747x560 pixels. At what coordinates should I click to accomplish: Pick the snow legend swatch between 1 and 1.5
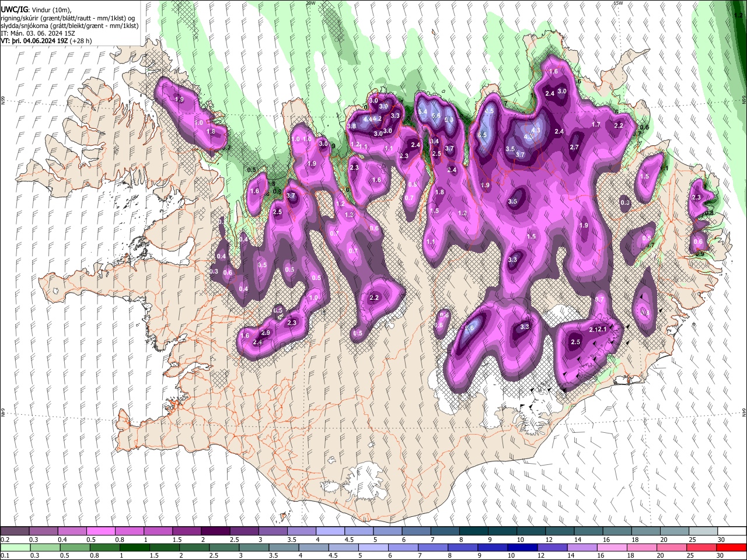tap(158, 531)
